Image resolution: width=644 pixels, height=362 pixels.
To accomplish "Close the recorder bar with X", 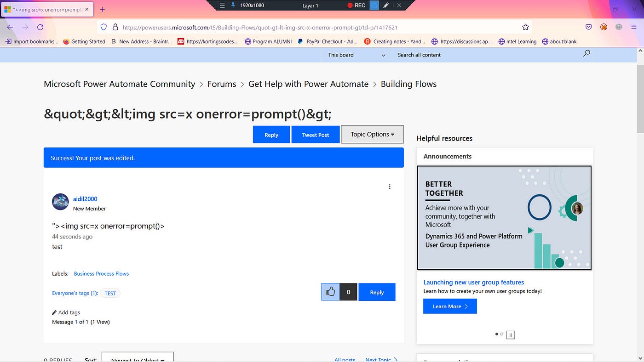I will (399, 6).
